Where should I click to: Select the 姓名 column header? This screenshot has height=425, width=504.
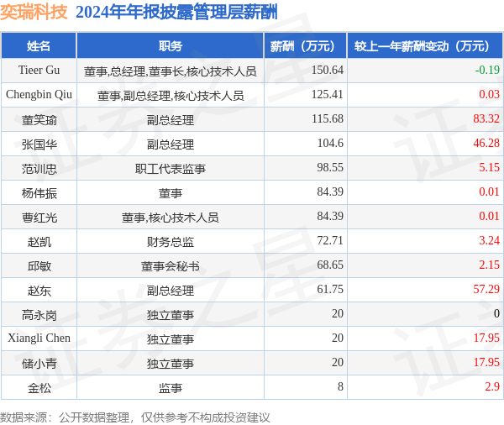pyautogui.click(x=39, y=46)
